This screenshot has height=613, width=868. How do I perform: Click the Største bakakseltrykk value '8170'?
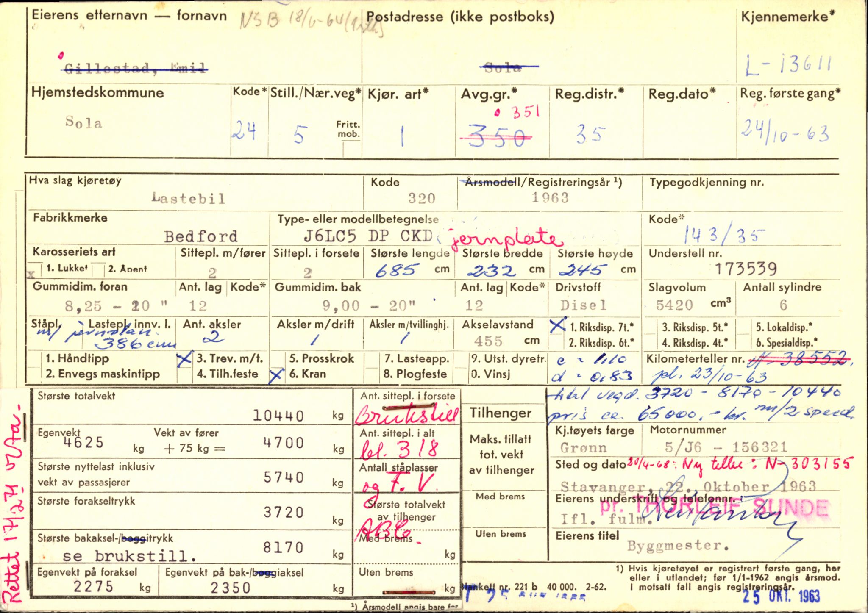point(283,547)
